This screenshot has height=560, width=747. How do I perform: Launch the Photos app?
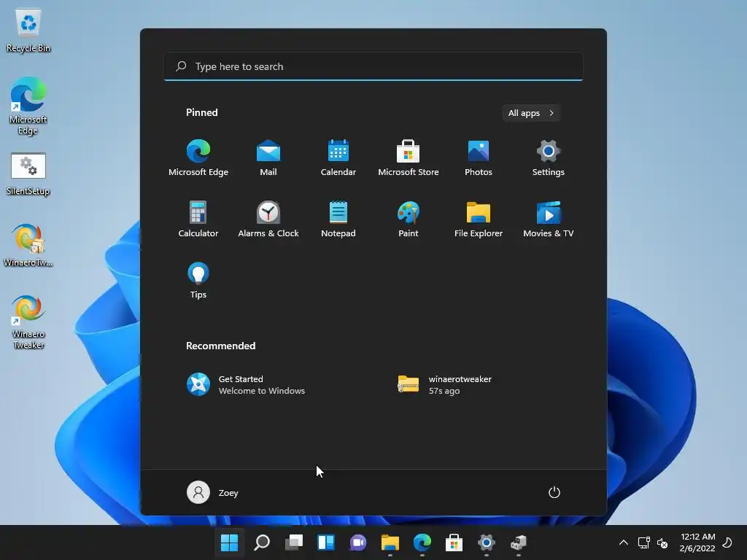pyautogui.click(x=479, y=158)
